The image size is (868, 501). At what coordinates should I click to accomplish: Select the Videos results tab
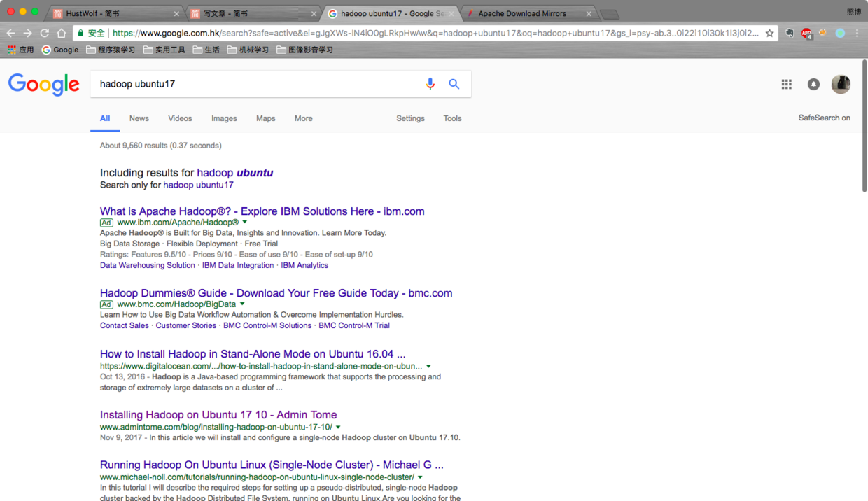point(180,118)
